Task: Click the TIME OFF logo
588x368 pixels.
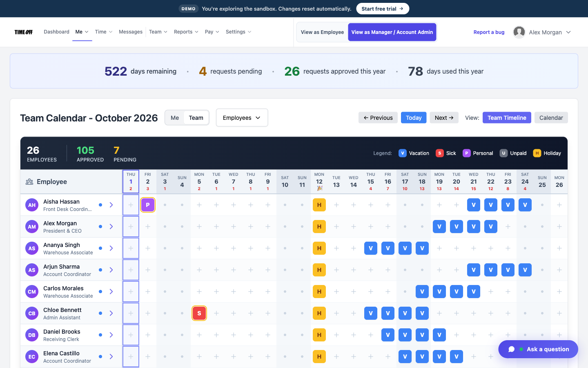Action: point(24,32)
